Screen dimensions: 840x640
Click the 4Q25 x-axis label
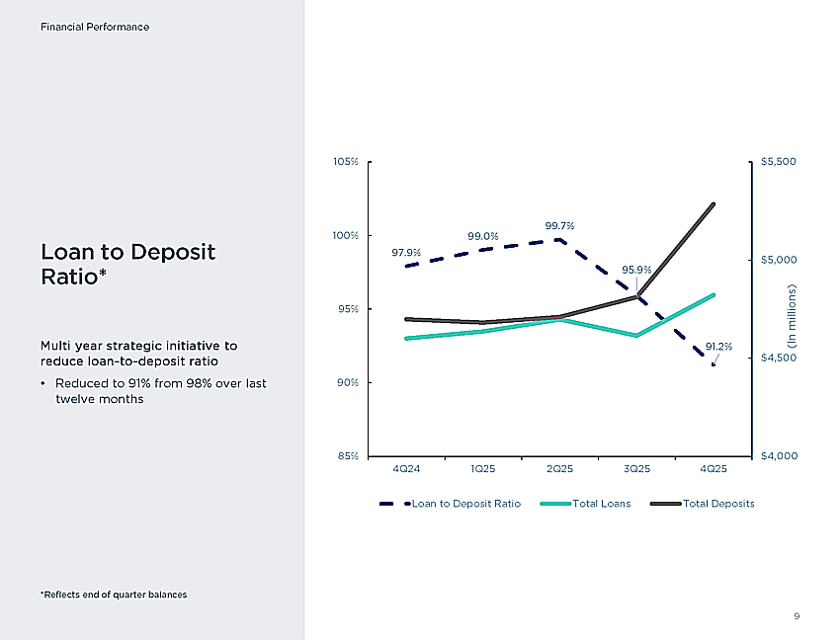(714, 468)
